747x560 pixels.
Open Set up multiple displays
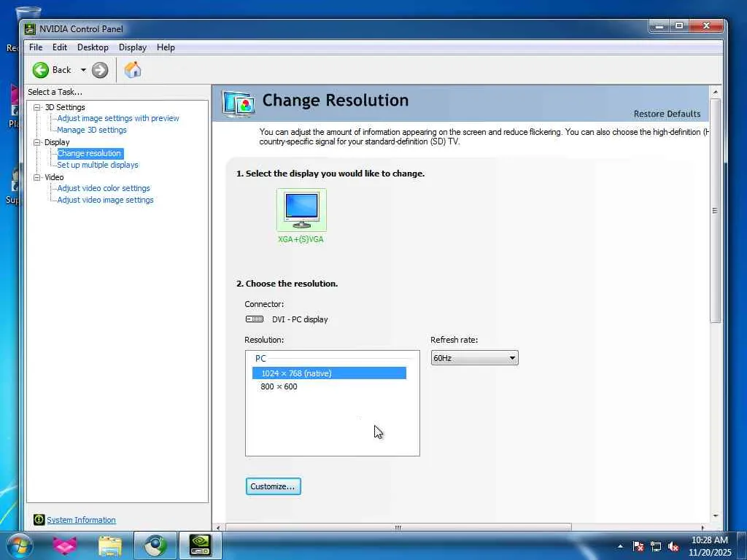tap(98, 165)
